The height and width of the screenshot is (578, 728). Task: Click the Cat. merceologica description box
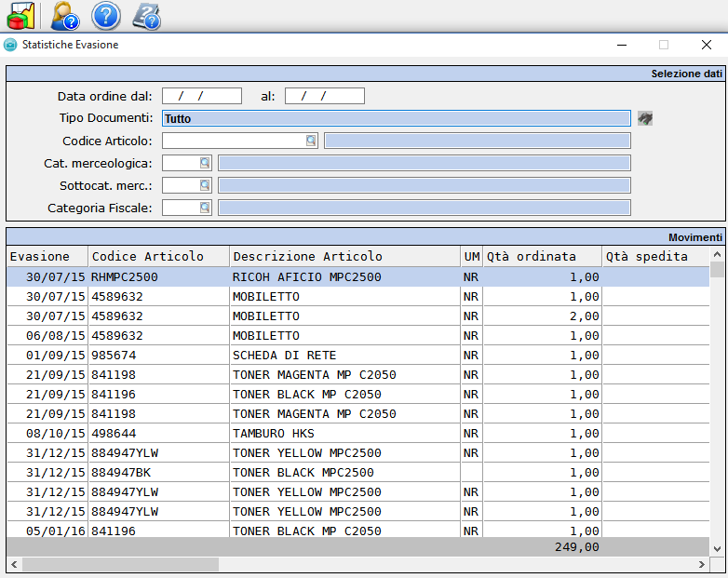click(x=425, y=163)
